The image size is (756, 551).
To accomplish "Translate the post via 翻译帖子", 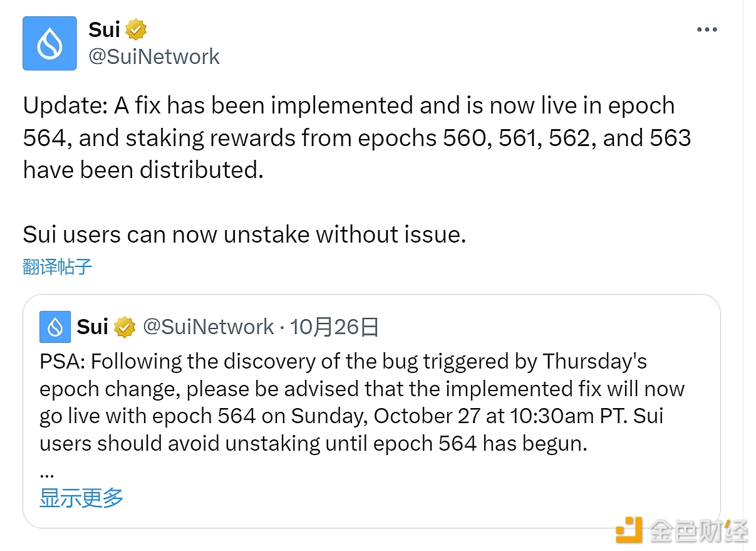I will [58, 266].
